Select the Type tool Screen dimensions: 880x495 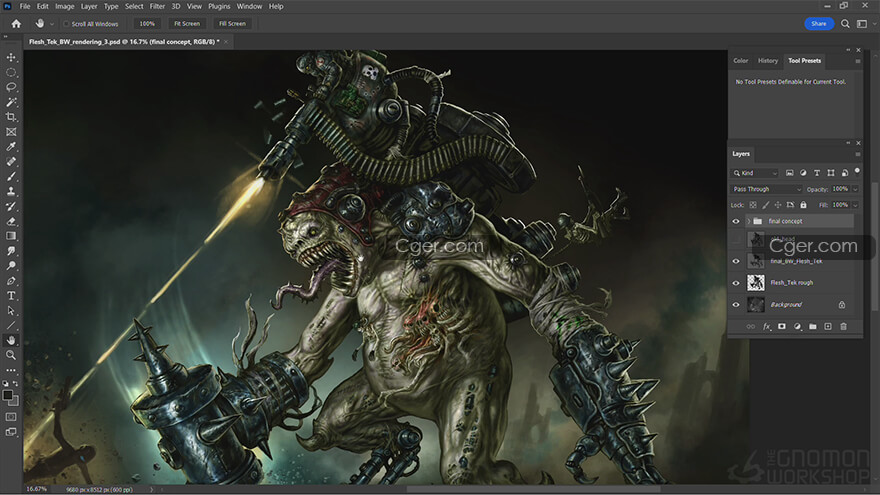click(11, 295)
